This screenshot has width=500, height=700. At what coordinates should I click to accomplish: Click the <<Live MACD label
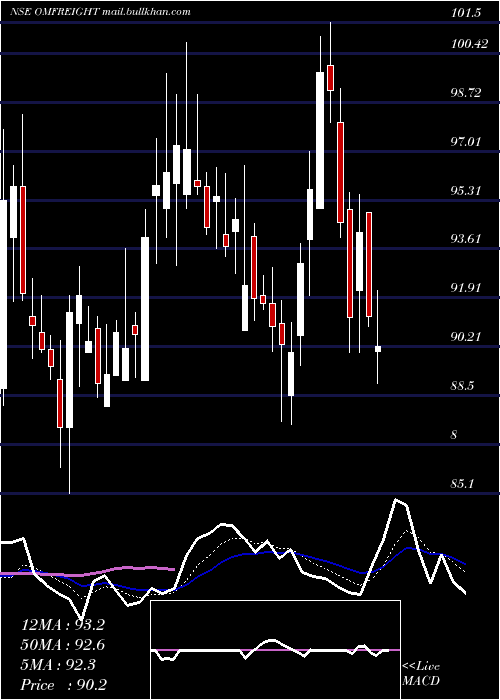[421, 673]
